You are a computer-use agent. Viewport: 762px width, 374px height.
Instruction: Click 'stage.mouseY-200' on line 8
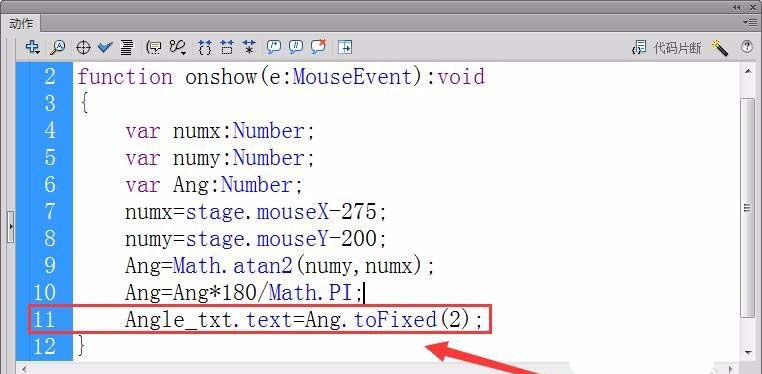[281, 238]
